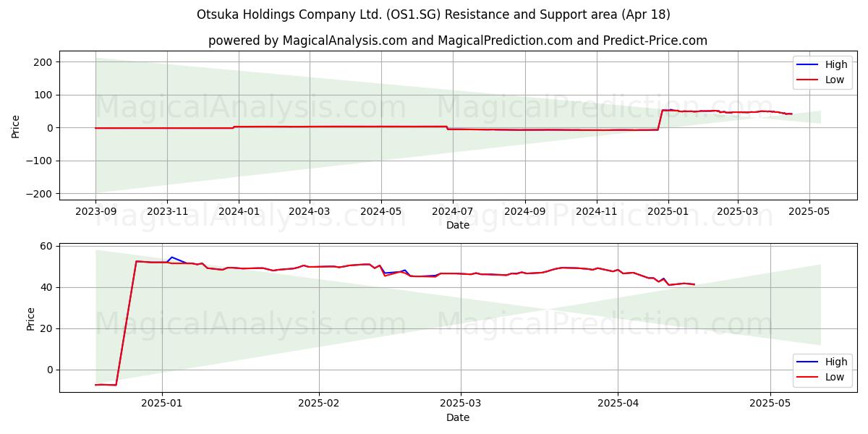Click the 2024-03 tick label on top axis
Screen dimensions: 868x434
click(x=309, y=212)
